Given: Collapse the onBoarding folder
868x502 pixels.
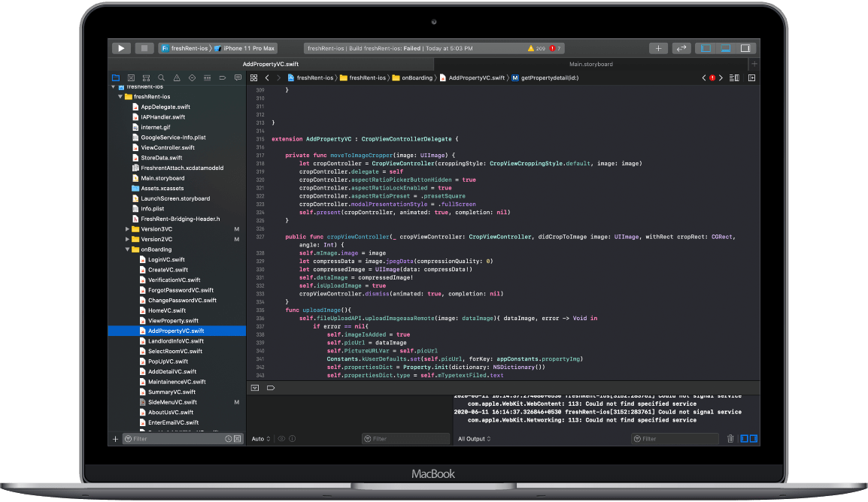Looking at the screenshot, I should coord(127,249).
